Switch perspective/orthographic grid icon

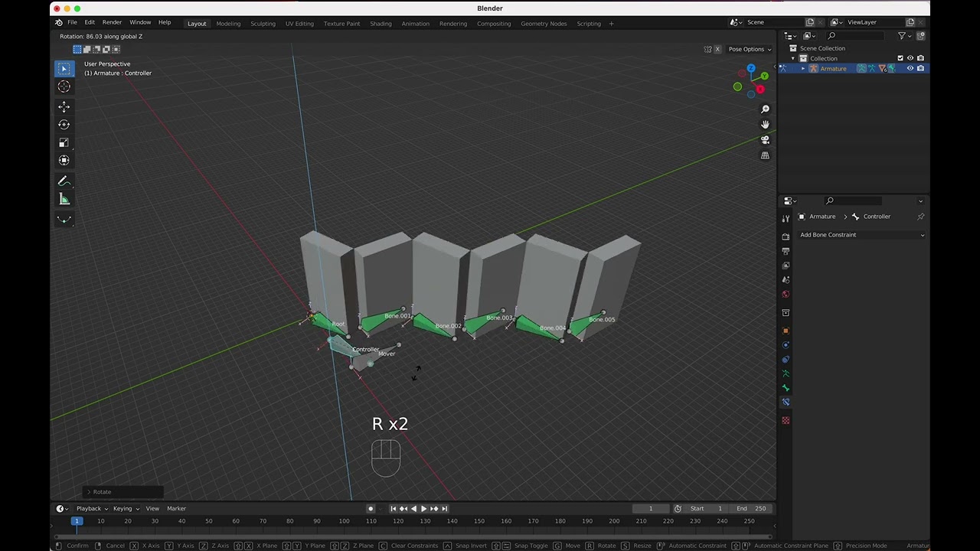[x=765, y=155]
